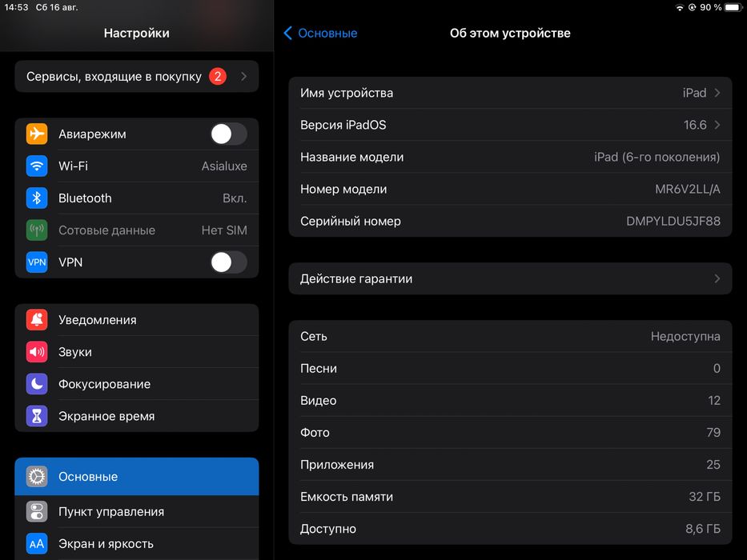Toggle the VPN switch
747x560 pixels.
coord(229,262)
